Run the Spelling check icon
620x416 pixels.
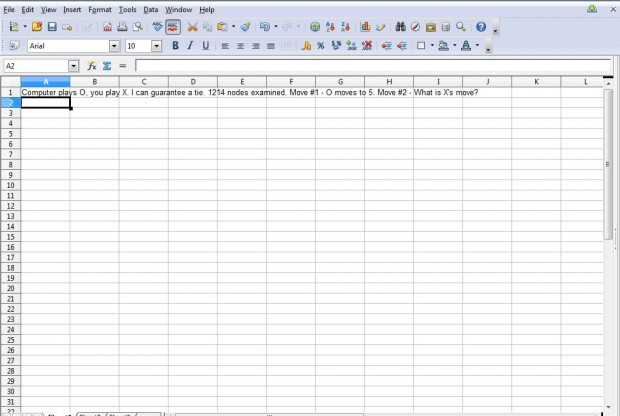pyautogui.click(x=157, y=27)
